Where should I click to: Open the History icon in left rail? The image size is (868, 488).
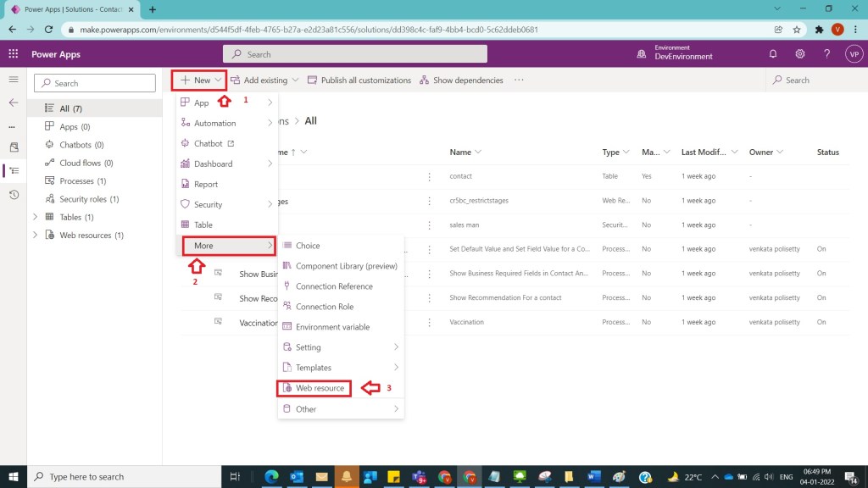point(13,195)
